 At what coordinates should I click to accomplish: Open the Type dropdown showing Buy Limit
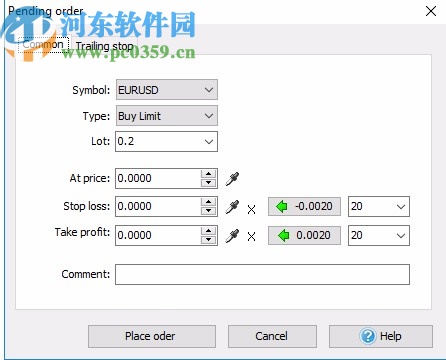tap(167, 116)
